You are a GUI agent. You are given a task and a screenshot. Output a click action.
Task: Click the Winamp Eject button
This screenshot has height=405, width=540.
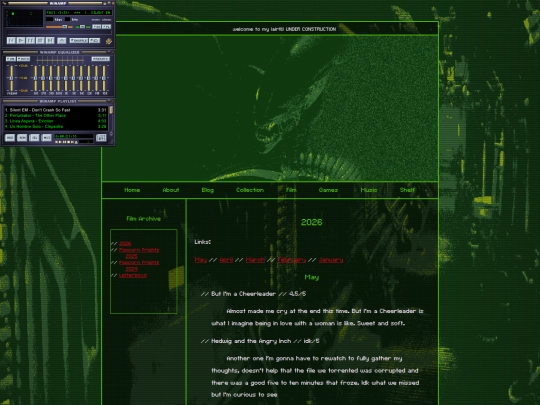pyautogui.click(x=61, y=41)
